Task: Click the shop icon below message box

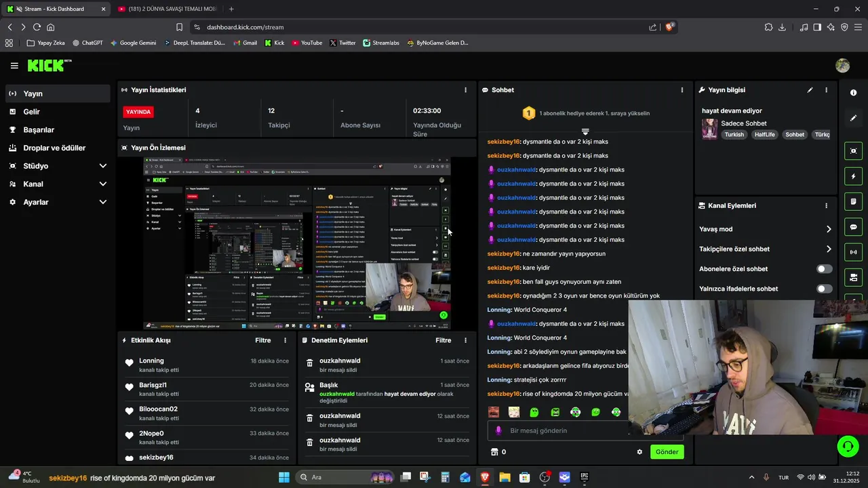Action: click(494, 452)
